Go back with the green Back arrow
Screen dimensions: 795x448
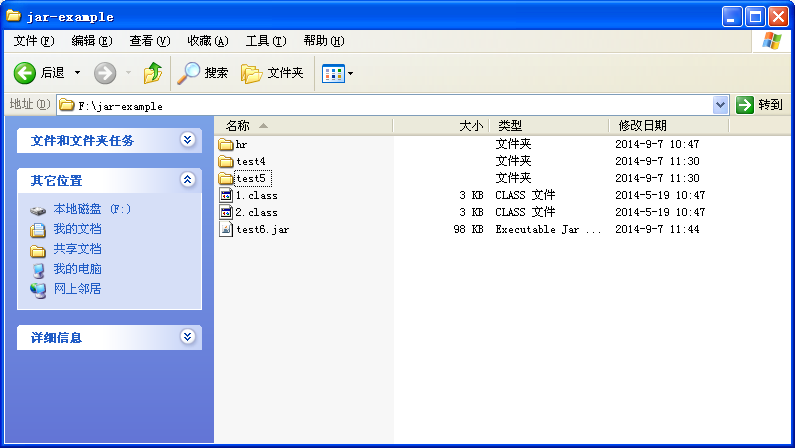click(24, 73)
